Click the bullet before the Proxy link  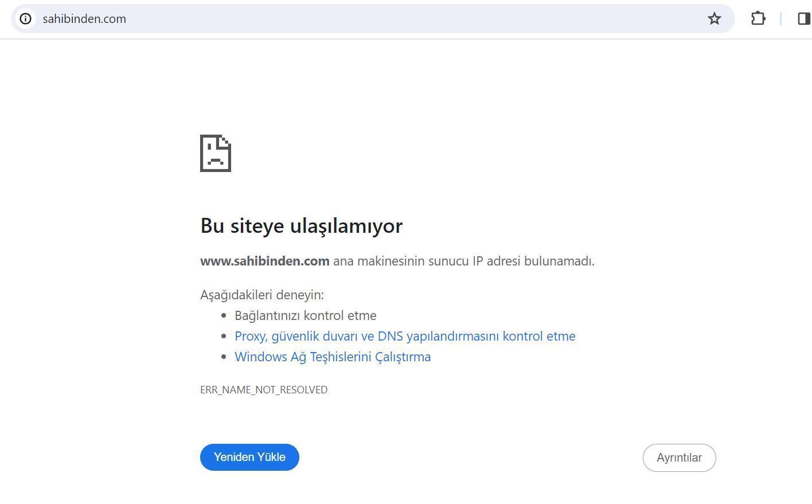224,337
